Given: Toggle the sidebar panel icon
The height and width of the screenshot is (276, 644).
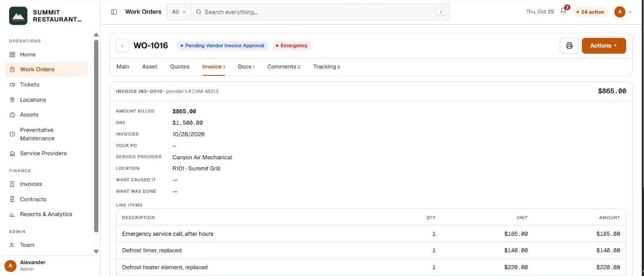Looking at the screenshot, I should [x=114, y=12].
